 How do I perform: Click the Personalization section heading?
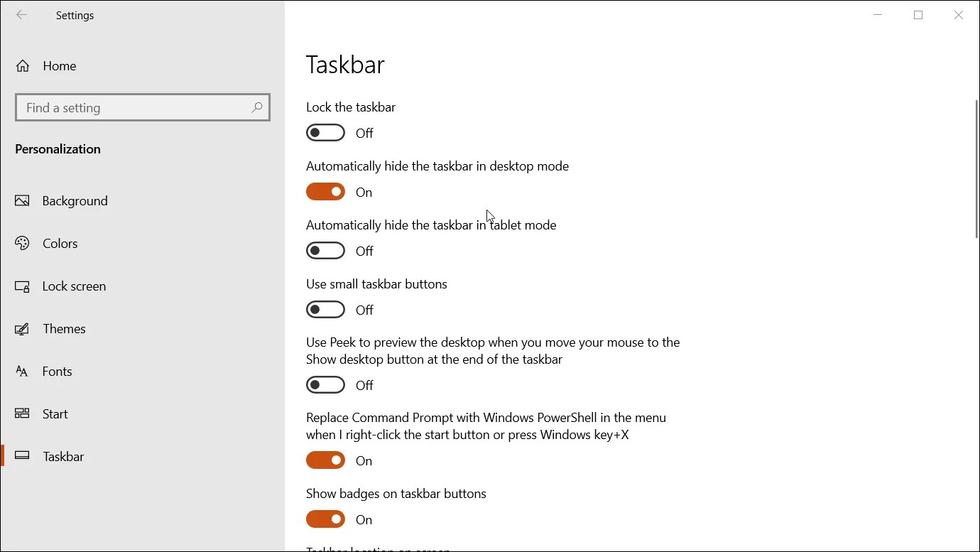point(58,149)
